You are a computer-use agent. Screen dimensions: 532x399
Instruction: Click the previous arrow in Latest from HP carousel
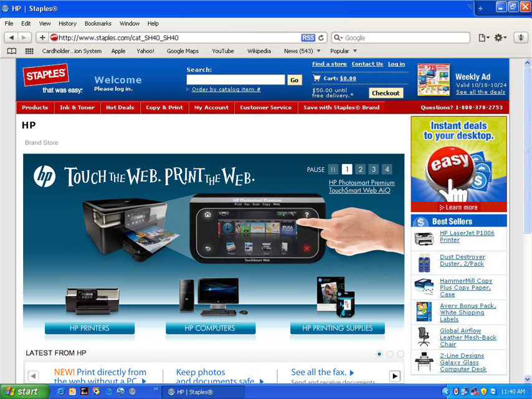click(x=33, y=376)
